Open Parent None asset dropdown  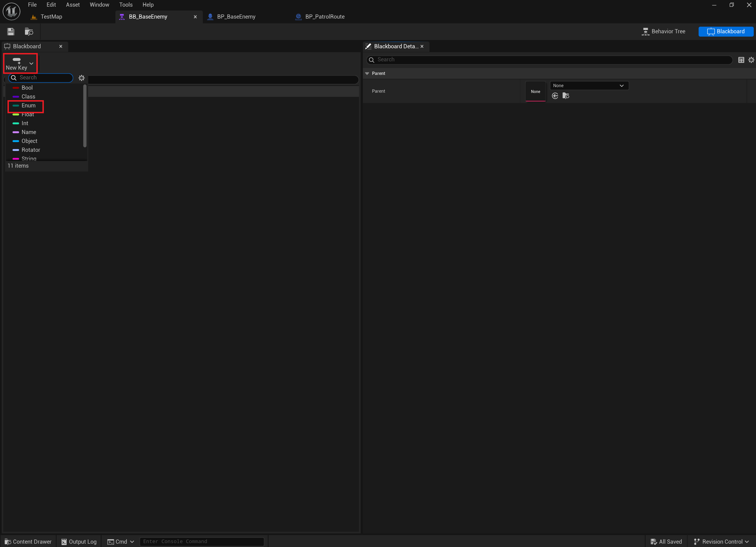(x=589, y=86)
